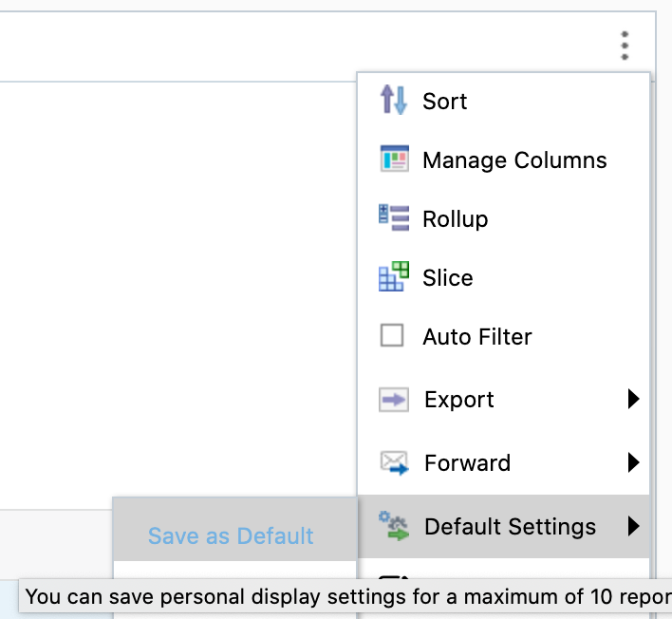Select the Rollup menu entry
The image size is (672, 619).
(456, 219)
